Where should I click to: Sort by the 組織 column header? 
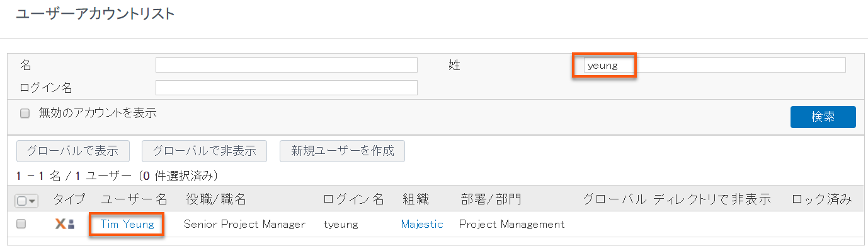click(x=416, y=200)
